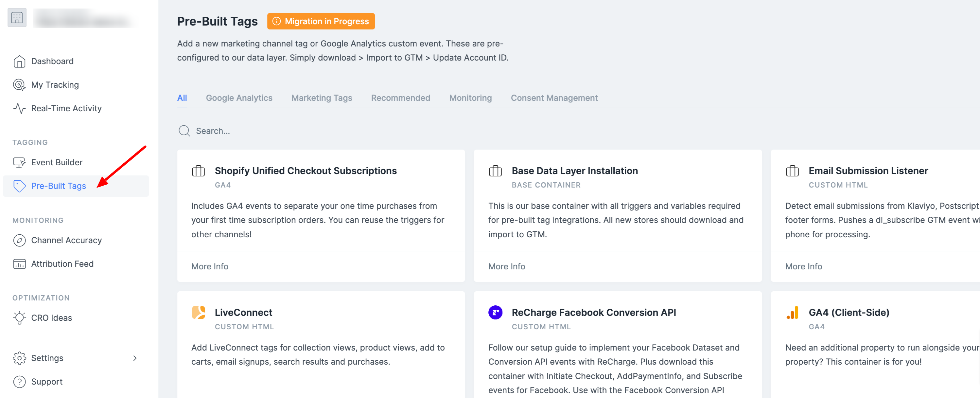The width and height of the screenshot is (980, 398).
Task: Click the Attribution Feed chart icon
Action: point(19,264)
